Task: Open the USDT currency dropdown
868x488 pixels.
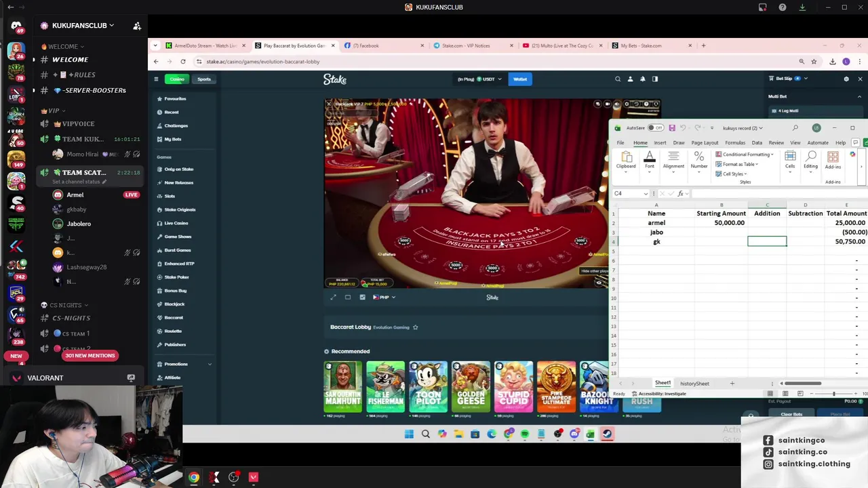Action: point(479,79)
